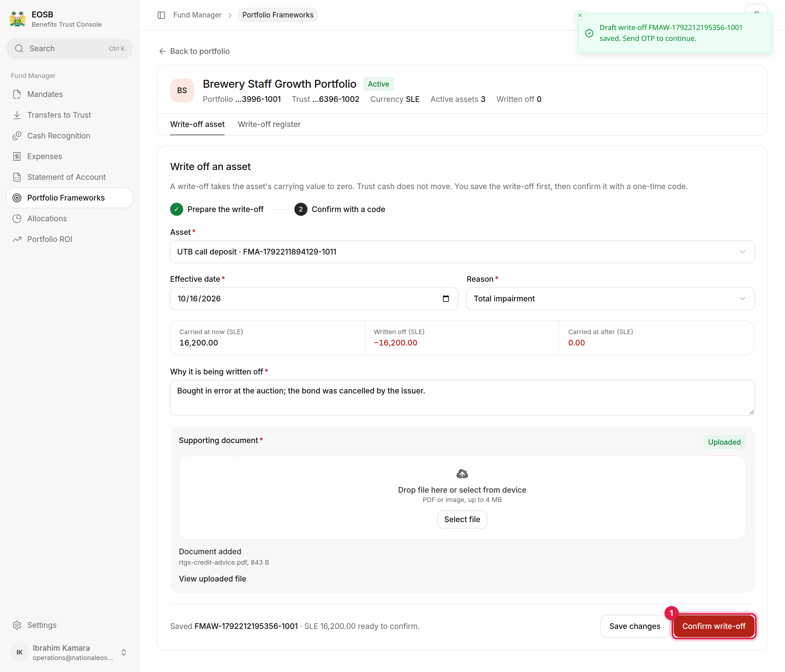Viewport: 785px width, 672px height.
Task: Select the Write-off asset tab
Action: pos(197,124)
